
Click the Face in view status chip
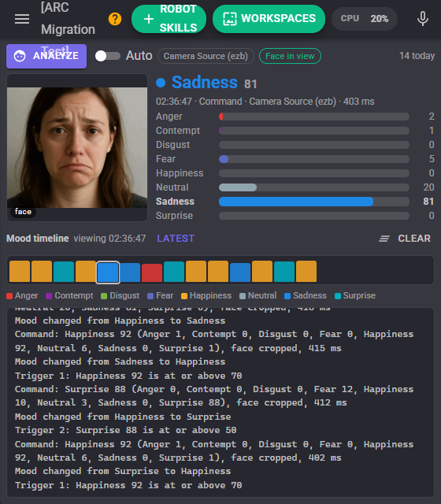pos(290,56)
